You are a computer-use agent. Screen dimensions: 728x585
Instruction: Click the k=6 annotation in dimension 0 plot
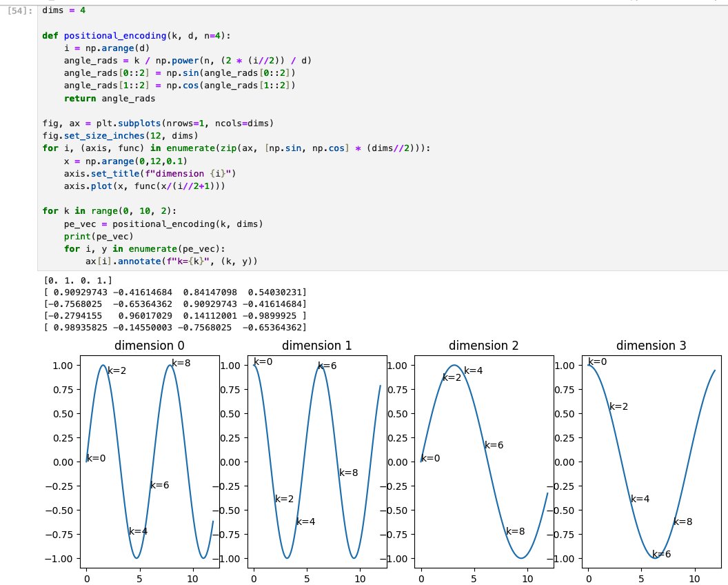point(160,485)
